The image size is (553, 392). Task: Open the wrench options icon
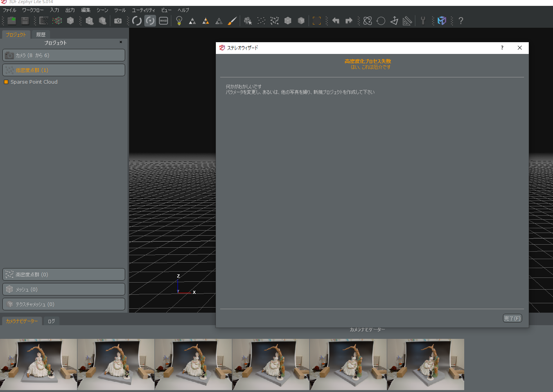click(x=423, y=21)
